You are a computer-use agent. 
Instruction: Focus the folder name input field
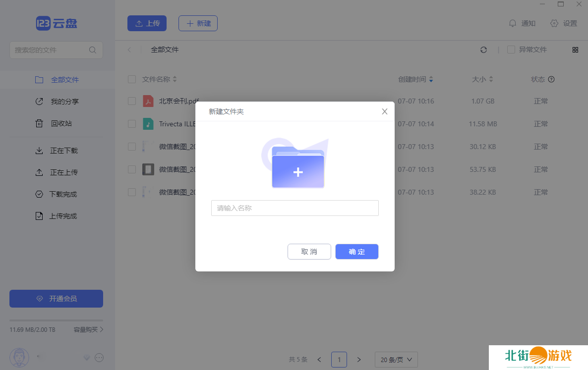(294, 208)
